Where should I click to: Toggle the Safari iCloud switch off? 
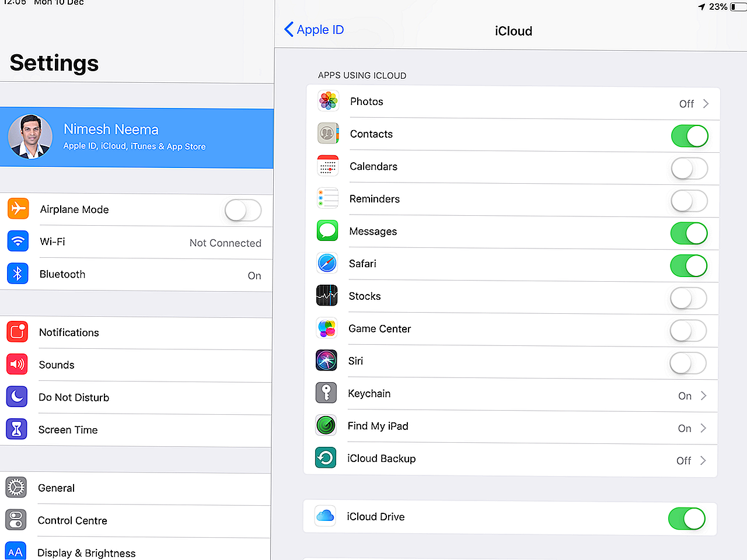[x=689, y=266]
